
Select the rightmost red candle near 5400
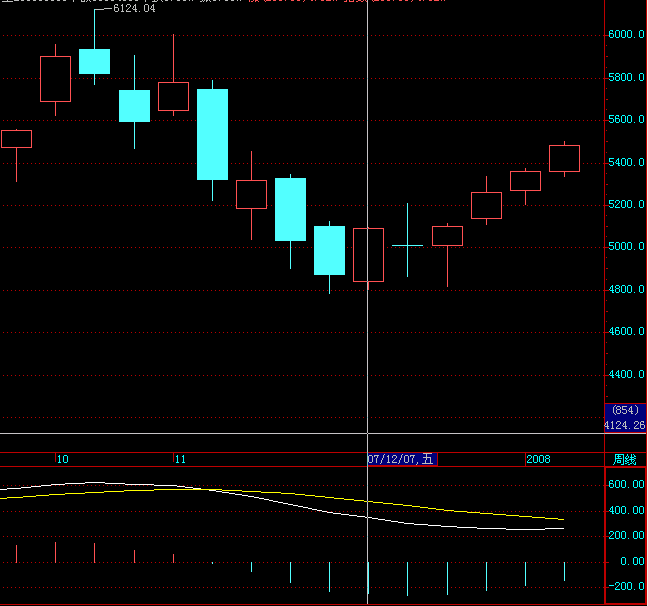(564, 158)
